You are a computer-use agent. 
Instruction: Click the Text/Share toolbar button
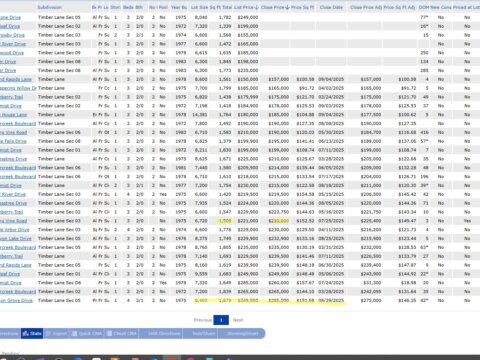pos(204,333)
